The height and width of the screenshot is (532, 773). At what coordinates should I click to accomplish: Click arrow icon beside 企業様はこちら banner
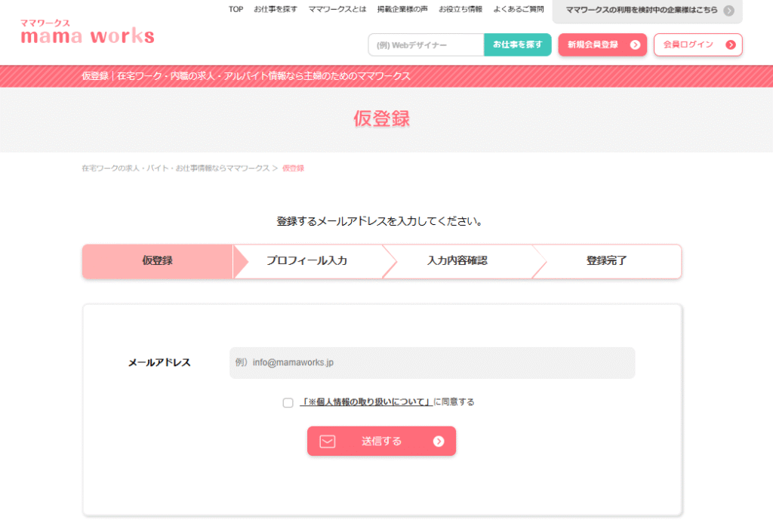pyautogui.click(x=728, y=10)
